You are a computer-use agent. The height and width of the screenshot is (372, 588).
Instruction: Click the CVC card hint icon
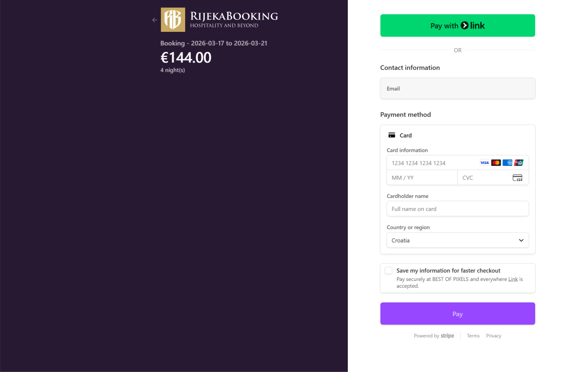[x=517, y=178]
